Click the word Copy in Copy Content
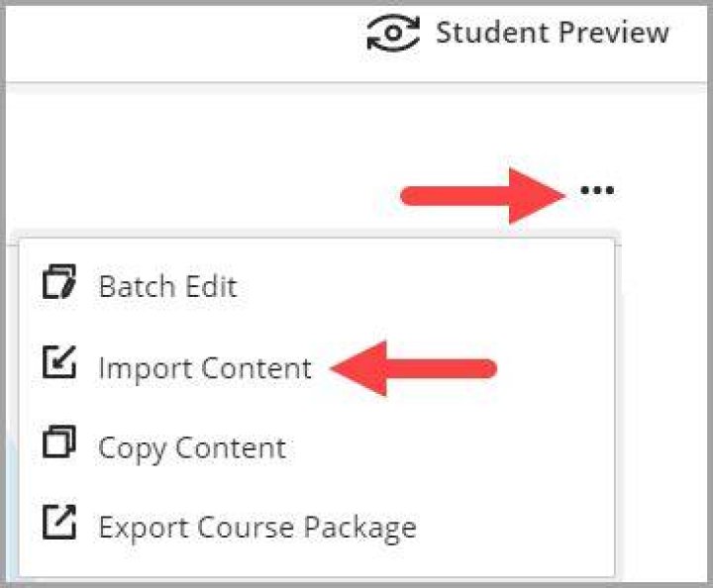Viewport: 713px width, 588px height. 133,449
